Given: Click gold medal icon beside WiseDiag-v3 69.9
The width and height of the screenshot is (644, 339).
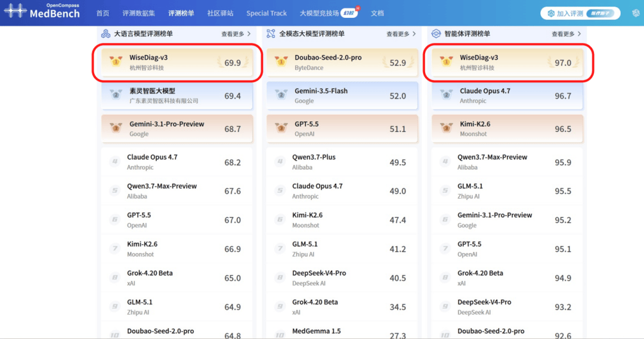Looking at the screenshot, I should point(116,61).
